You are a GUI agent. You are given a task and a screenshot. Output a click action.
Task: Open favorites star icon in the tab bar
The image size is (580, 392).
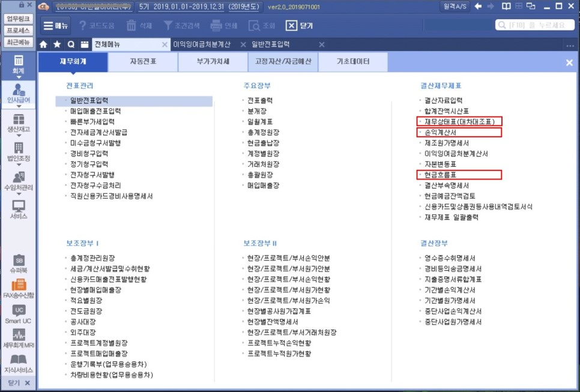tap(57, 44)
